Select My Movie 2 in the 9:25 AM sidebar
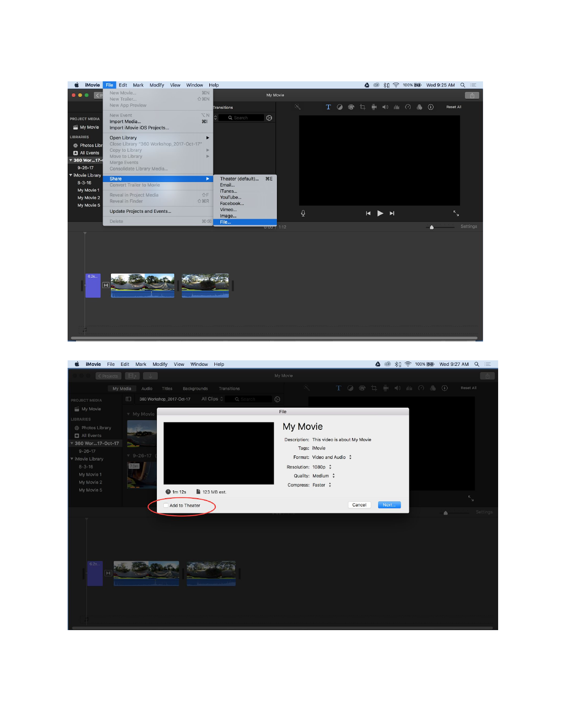The height and width of the screenshot is (728, 563). pos(89,198)
